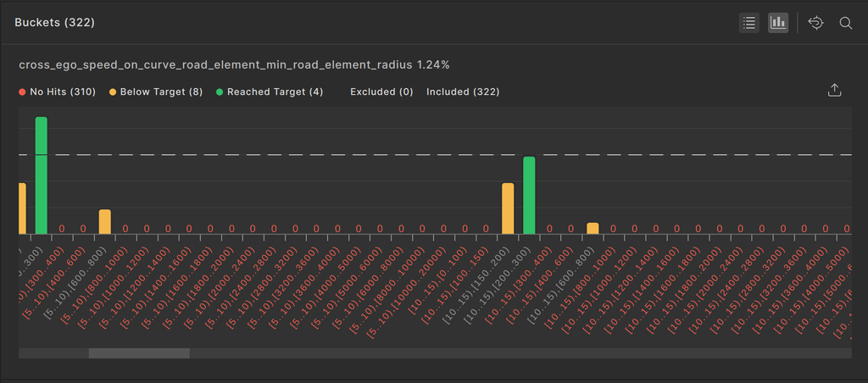
Task: Select the bar chart view icon
Action: pos(778,23)
